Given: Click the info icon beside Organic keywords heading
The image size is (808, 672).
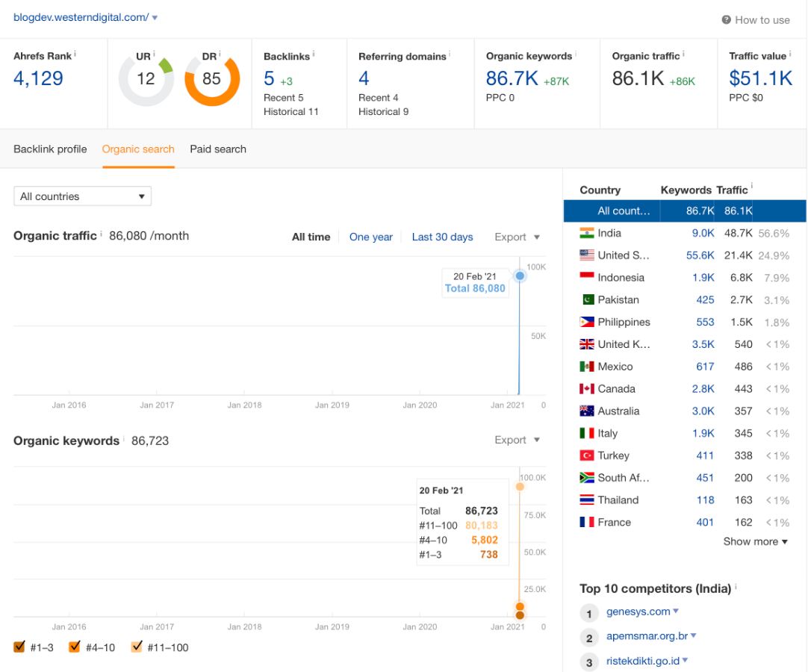Looking at the screenshot, I should point(124,438).
